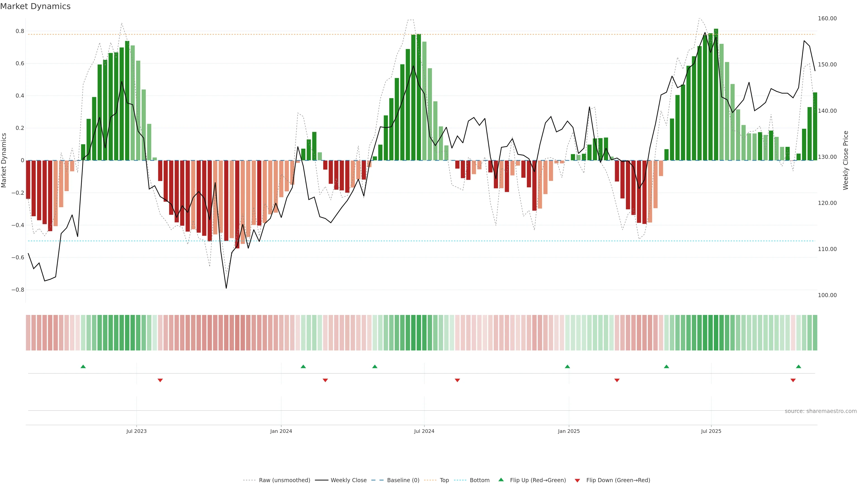868x488 pixels.
Task: Click the Market Dynamics left axis title
Action: click(x=4, y=160)
